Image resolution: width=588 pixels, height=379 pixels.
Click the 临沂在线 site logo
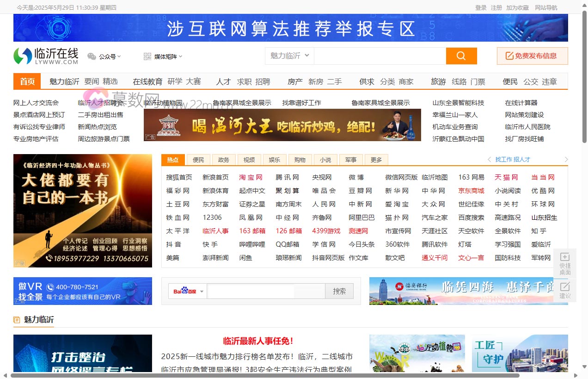46,56
